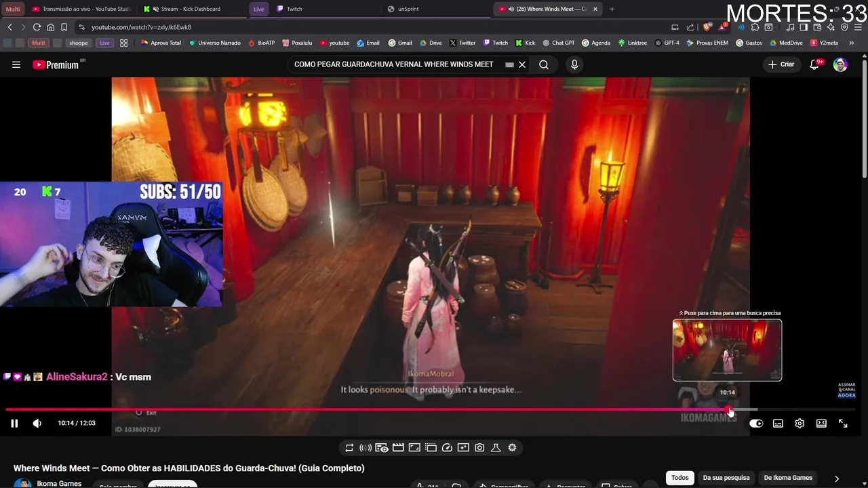This screenshot has height=488, width=868.
Task: Toggle the browser sidebar panel icon
Action: pyautogui.click(x=804, y=27)
